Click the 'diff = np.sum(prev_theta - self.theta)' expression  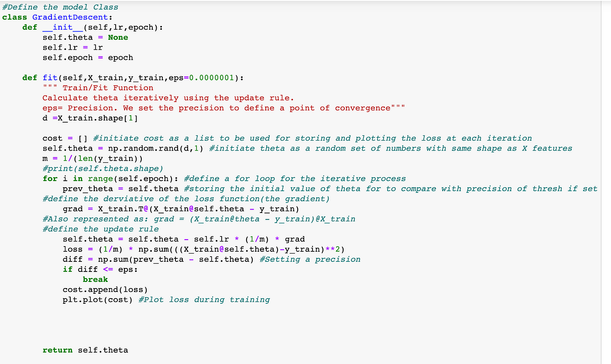point(159,259)
